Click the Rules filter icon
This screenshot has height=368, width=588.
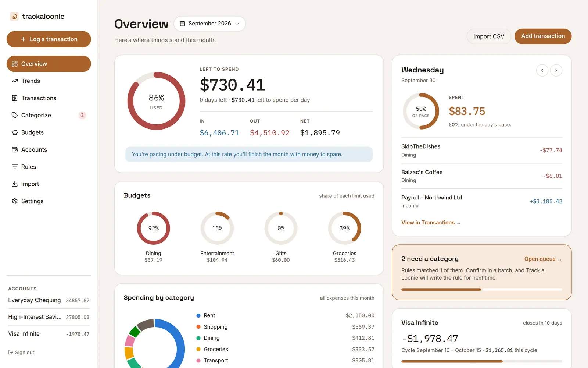tap(15, 167)
